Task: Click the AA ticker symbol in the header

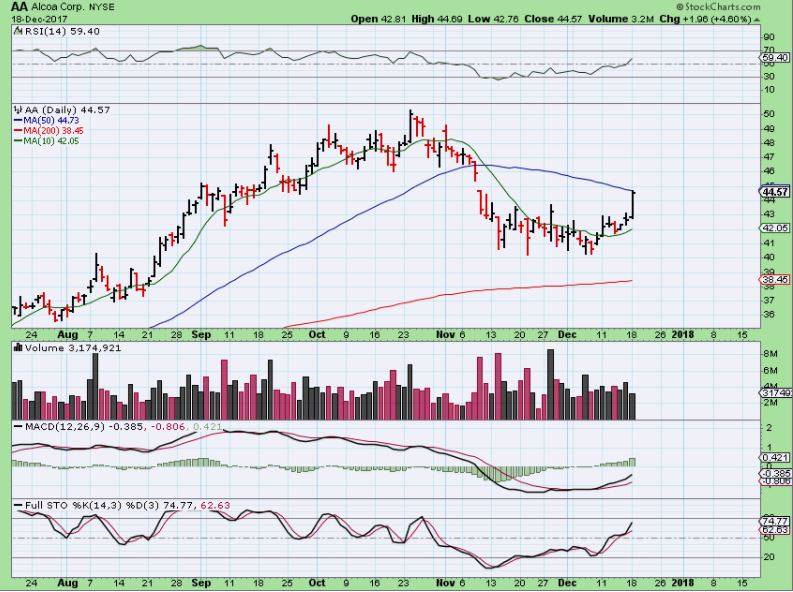Action: tap(20, 7)
